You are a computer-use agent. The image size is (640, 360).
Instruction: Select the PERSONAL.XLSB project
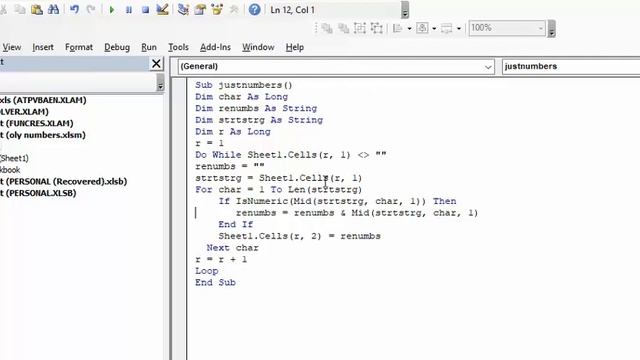click(38, 193)
